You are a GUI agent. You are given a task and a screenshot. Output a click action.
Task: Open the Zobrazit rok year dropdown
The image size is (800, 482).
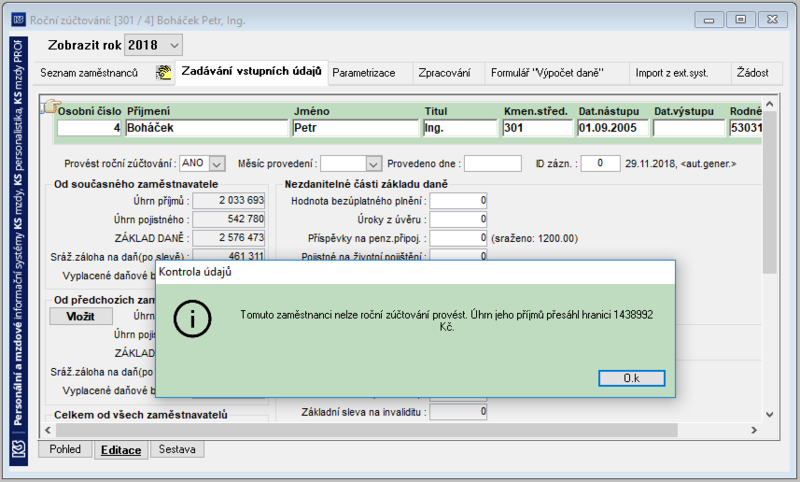[x=174, y=45]
